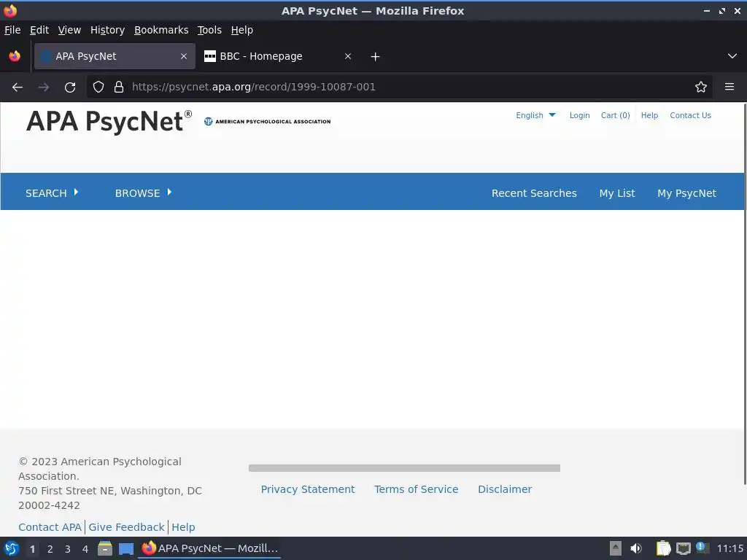Click the Firefox APA PsycNet taskbar entry
Image resolution: width=747 pixels, height=560 pixels.
click(209, 548)
